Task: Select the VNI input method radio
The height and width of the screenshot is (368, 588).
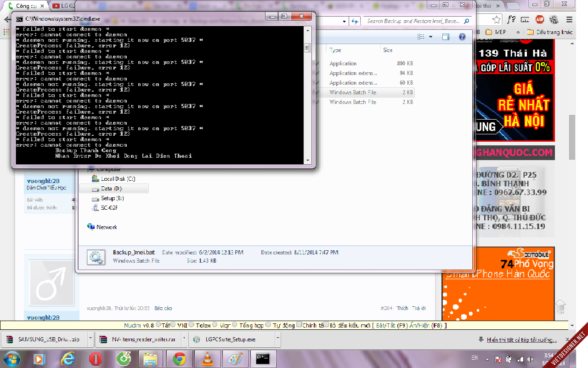Action: (174, 325)
